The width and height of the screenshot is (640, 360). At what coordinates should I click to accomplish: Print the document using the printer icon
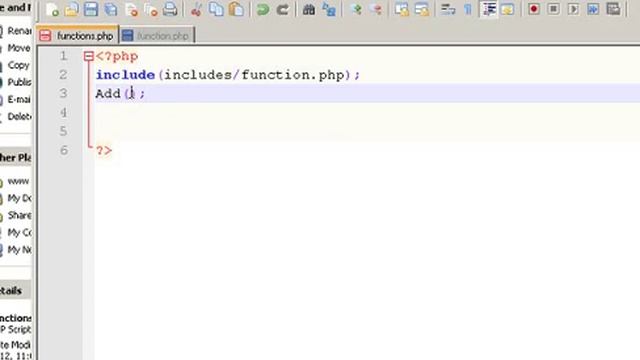(x=170, y=9)
